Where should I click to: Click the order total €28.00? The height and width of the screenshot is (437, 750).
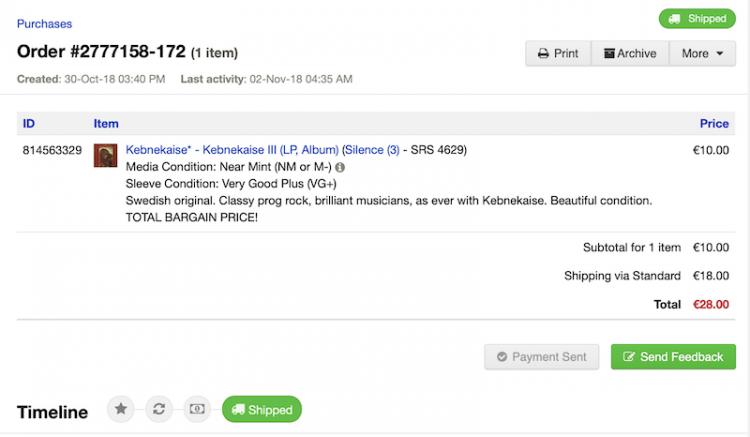click(711, 301)
